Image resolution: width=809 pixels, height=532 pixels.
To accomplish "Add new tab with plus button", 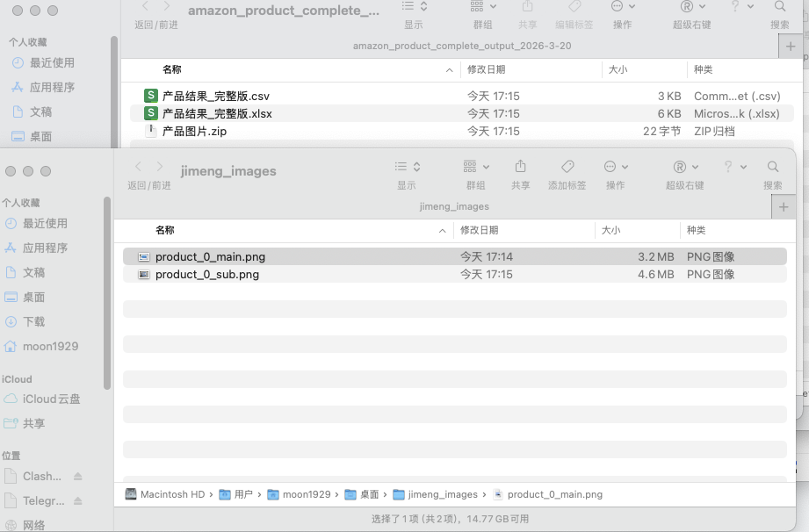I will (x=784, y=206).
